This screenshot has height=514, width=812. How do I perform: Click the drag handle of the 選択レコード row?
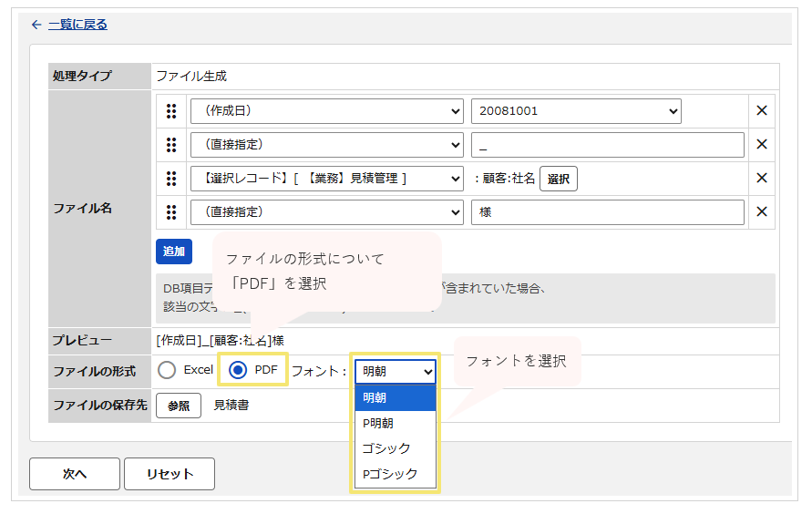pos(171,179)
